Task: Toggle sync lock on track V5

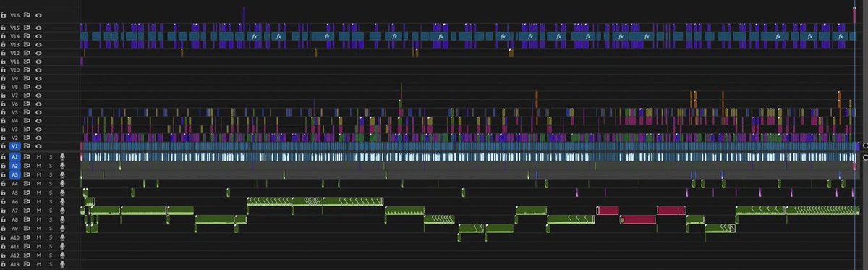Action: [x=27, y=112]
